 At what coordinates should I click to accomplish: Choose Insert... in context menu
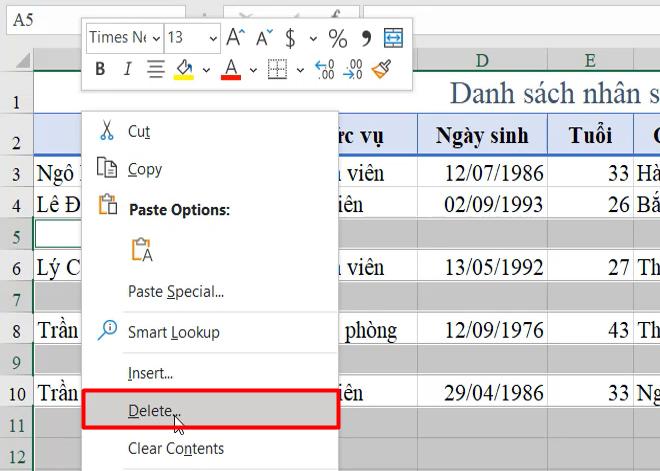pos(210,373)
